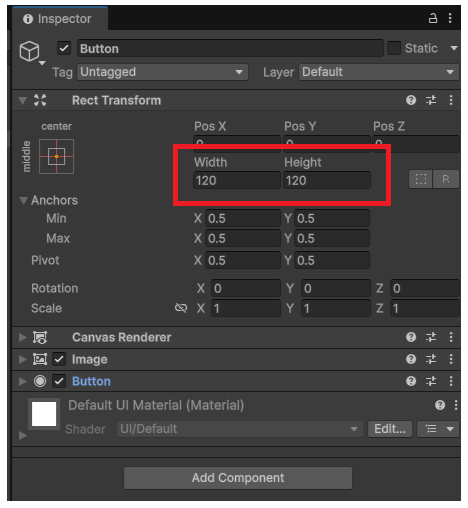Lock the Inspector with padlock icon

coord(433,18)
